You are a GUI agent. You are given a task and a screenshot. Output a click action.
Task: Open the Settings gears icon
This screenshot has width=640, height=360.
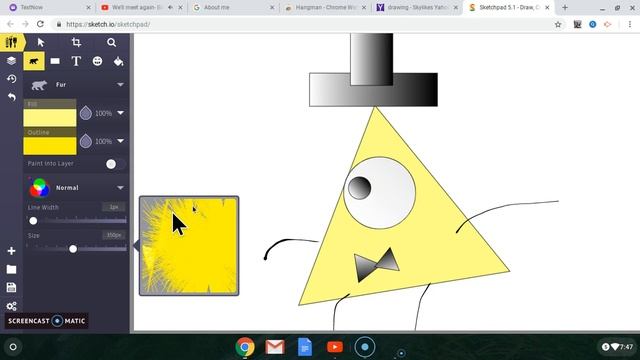coord(11,306)
